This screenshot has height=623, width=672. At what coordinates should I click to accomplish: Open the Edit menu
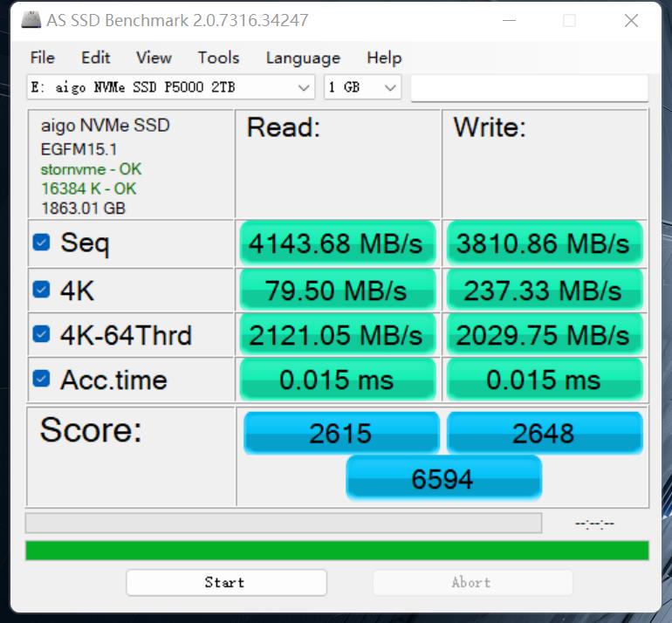(96, 58)
